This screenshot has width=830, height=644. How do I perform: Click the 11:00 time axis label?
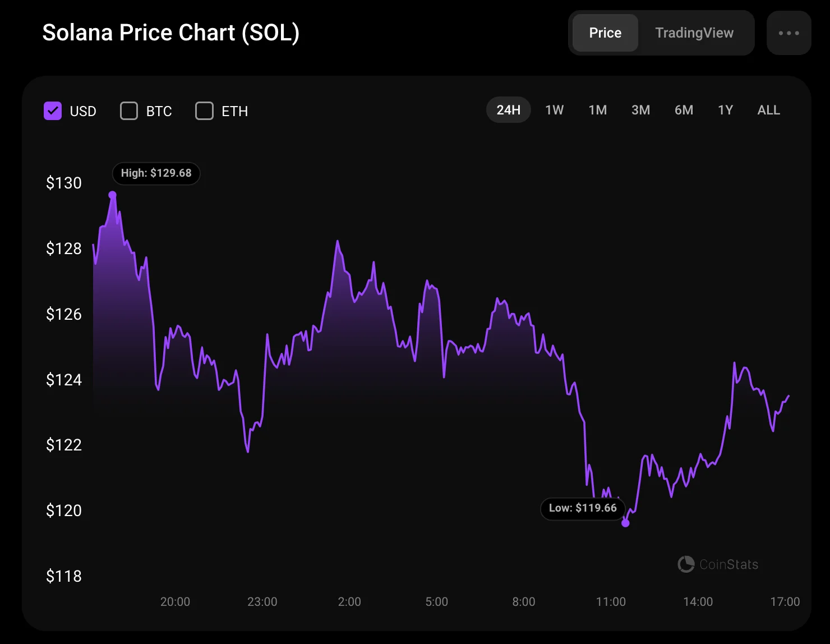tap(611, 602)
